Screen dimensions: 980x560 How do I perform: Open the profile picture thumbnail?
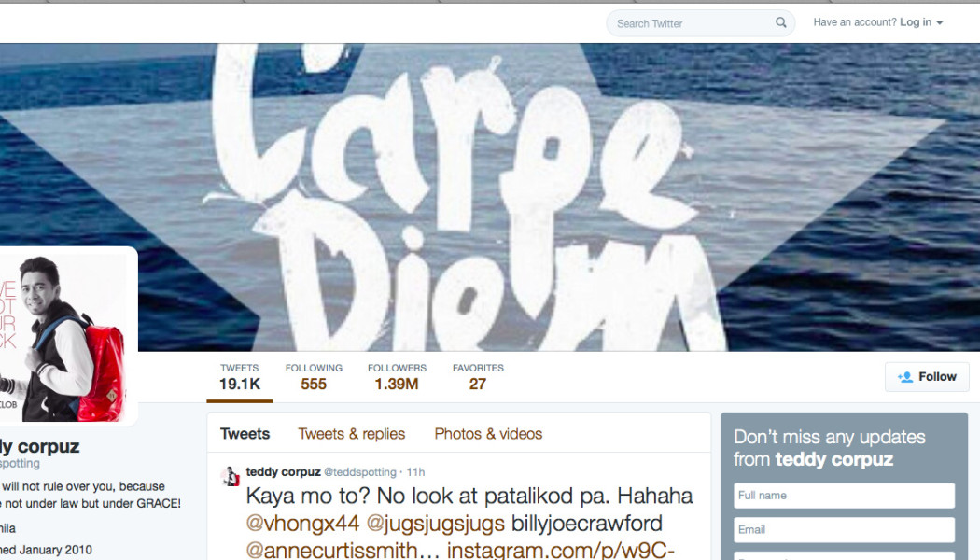point(65,336)
